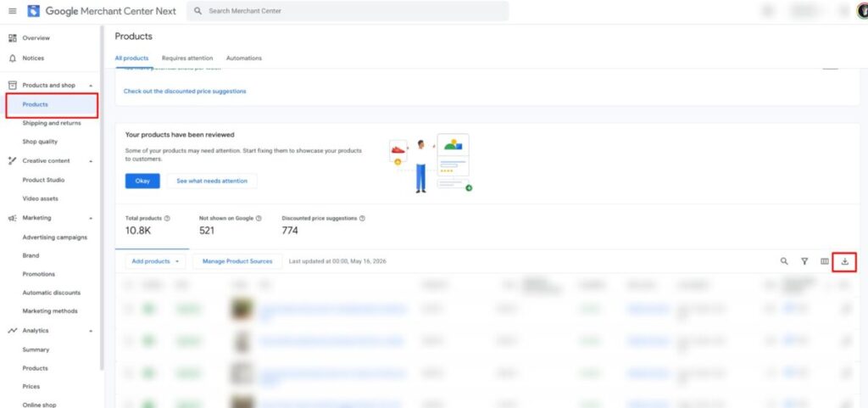This screenshot has width=868, height=408.
Task: Open the Add products dropdown
Action: 156,261
